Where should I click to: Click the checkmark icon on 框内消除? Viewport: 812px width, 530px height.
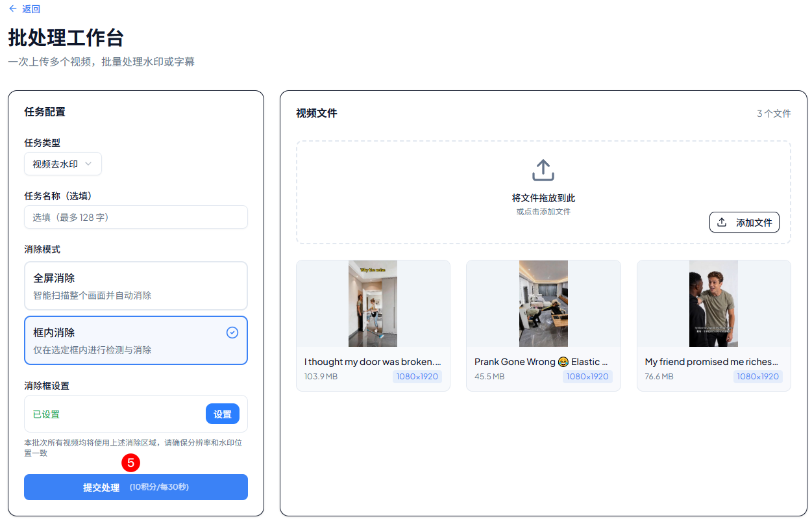point(232,333)
